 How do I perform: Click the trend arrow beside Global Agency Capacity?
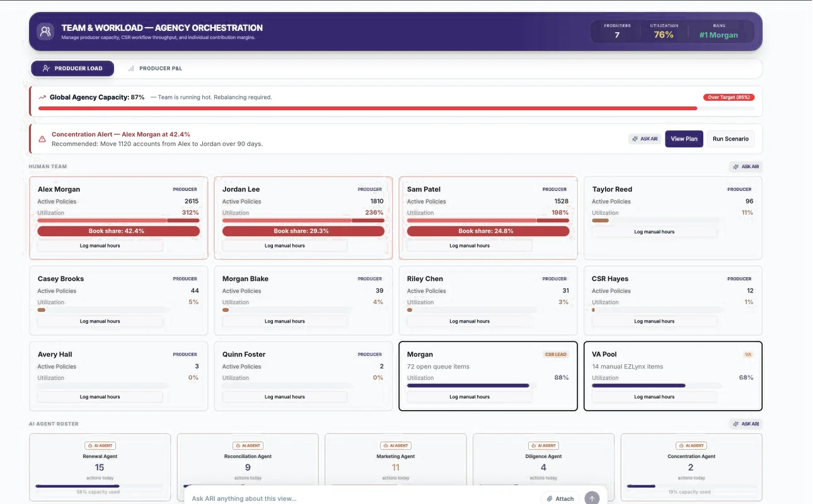(42, 98)
